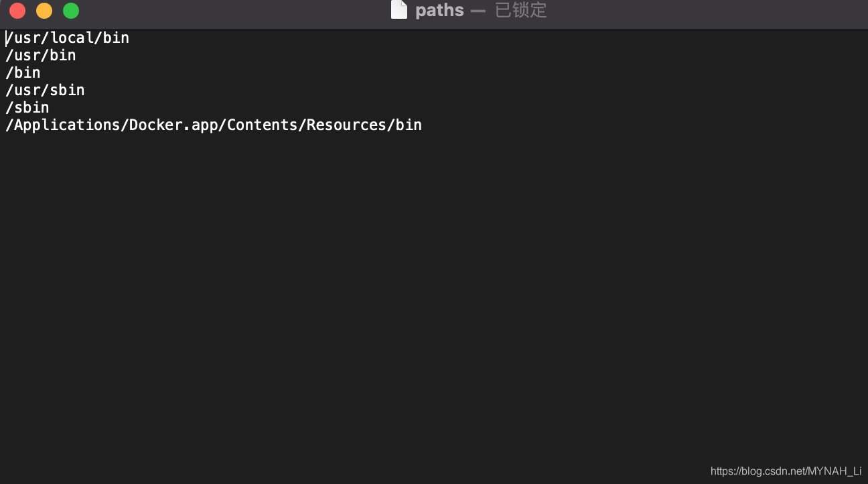Click the empty editor area below the paths

point(434,295)
